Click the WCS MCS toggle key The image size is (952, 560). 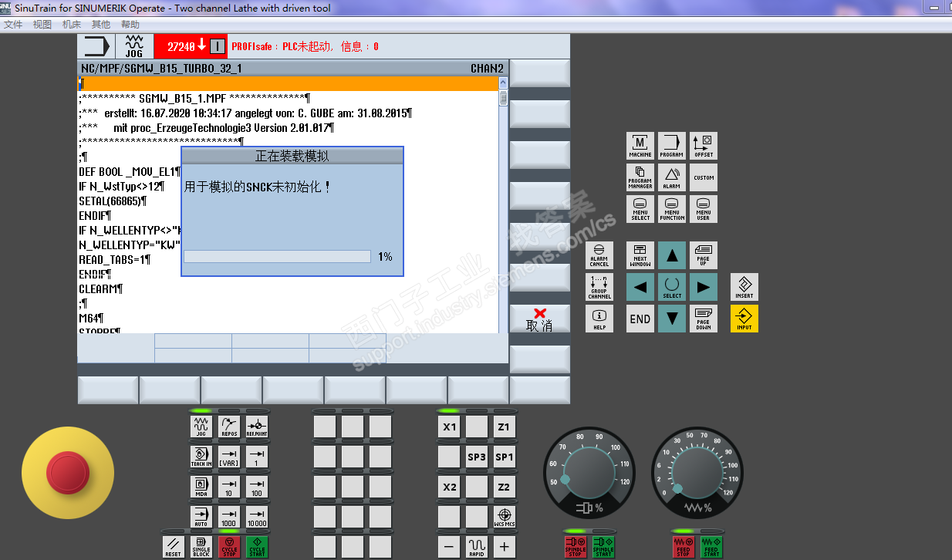[x=505, y=517]
